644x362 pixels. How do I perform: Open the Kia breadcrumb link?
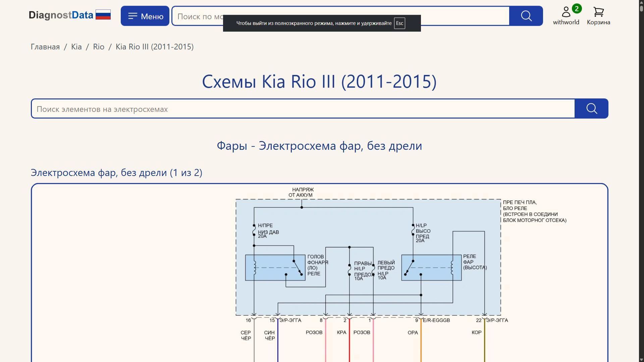click(76, 47)
